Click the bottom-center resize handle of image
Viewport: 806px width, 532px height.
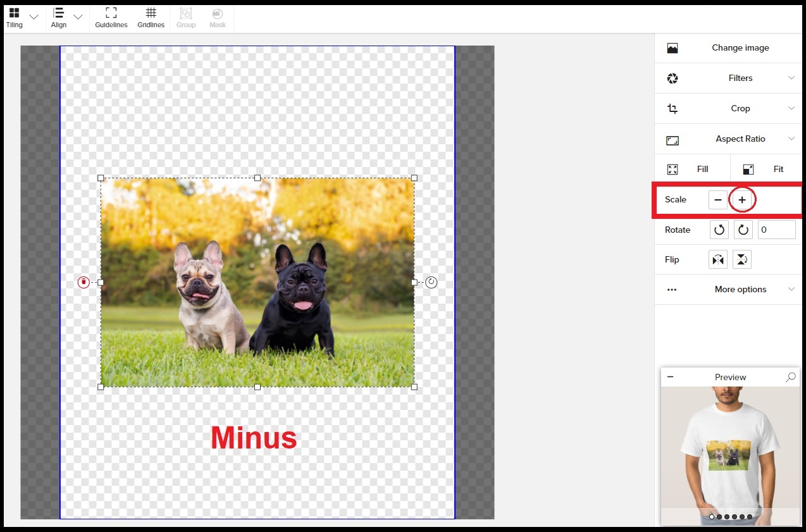click(x=257, y=387)
